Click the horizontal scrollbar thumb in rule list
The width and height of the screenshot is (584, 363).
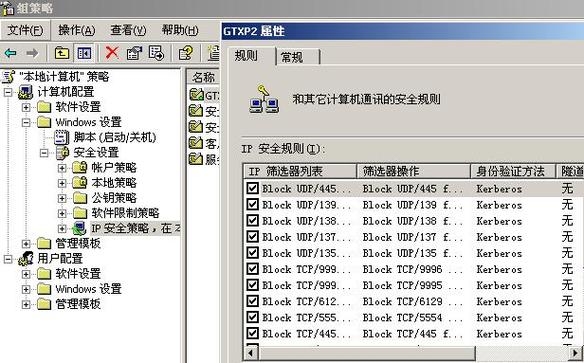point(367,353)
